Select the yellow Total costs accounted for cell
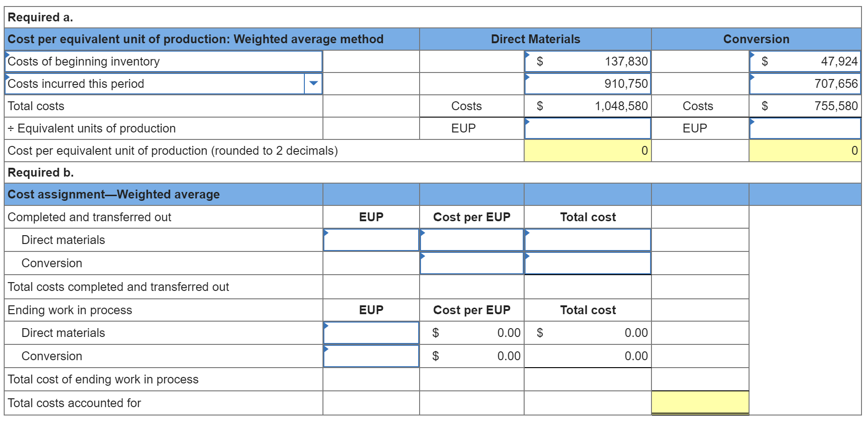The image size is (868, 422). [700, 402]
